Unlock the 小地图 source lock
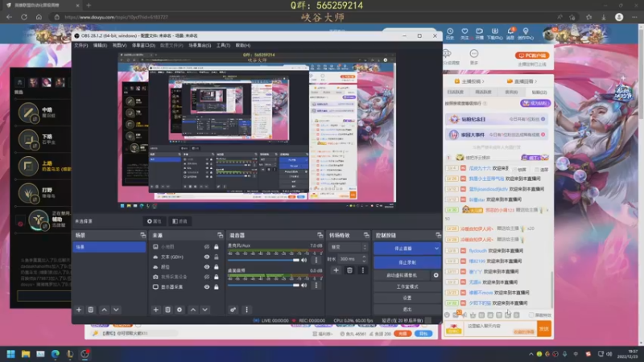The image size is (644, 362). tap(217, 247)
